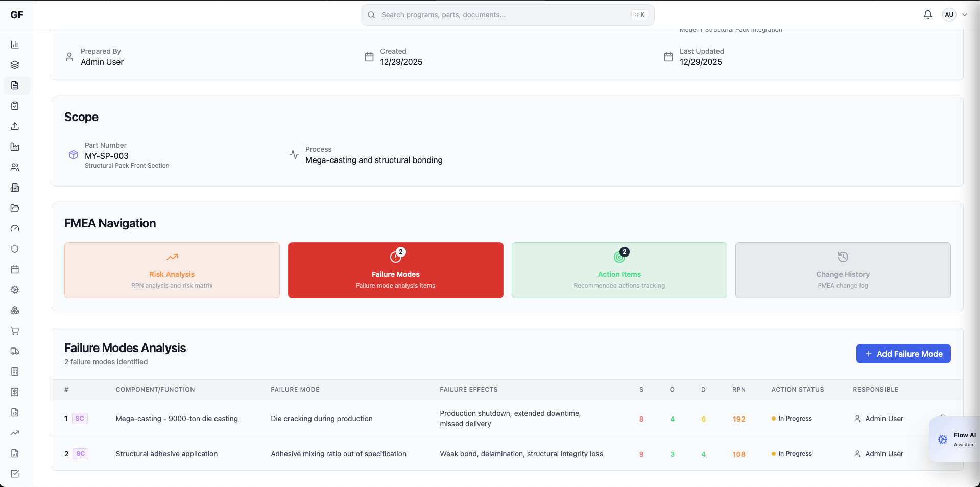Viewport: 980px width, 487px height.
Task: Click the Add Failure Mode button
Action: (903, 354)
